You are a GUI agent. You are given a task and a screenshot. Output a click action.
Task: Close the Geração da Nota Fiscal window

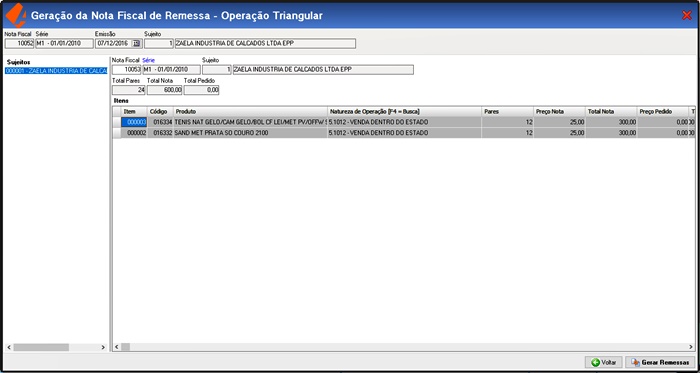coord(687,16)
